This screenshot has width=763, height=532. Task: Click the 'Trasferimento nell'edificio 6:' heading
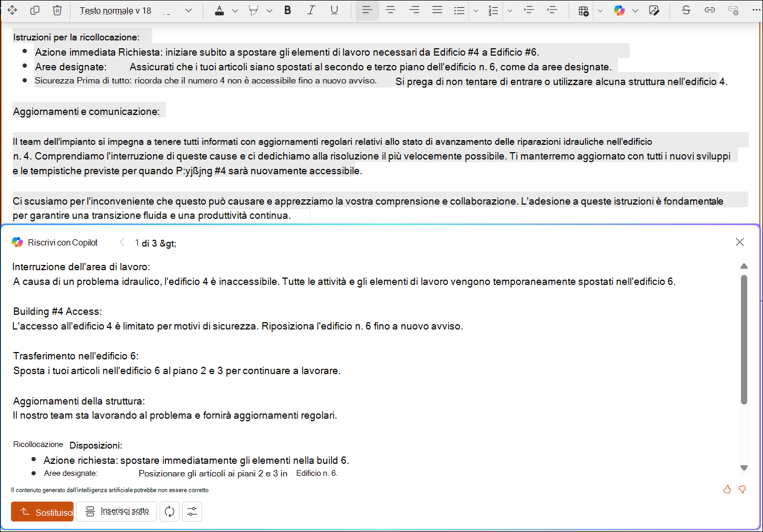76,356
